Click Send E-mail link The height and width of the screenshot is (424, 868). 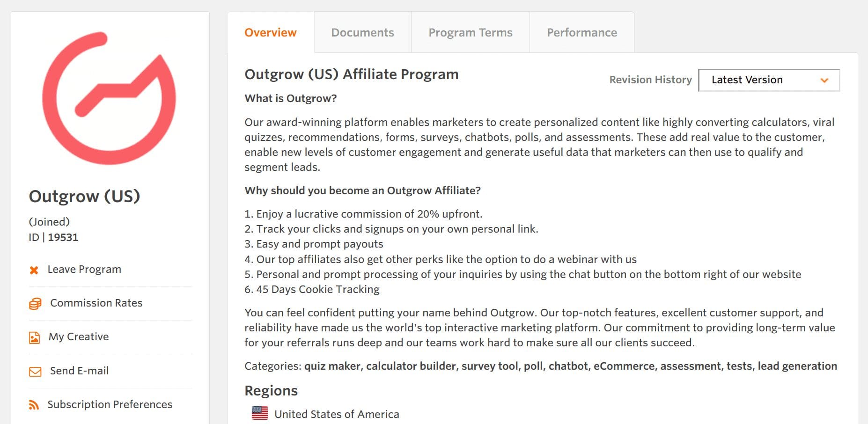click(80, 371)
